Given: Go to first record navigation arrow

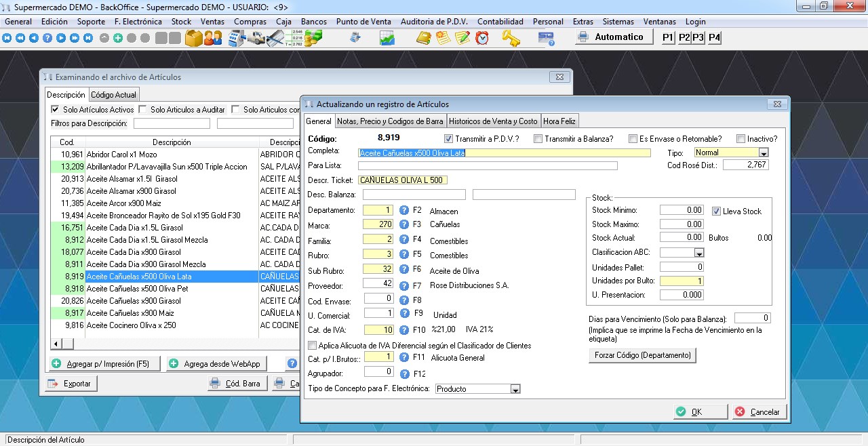Looking at the screenshot, I should click(7, 38).
